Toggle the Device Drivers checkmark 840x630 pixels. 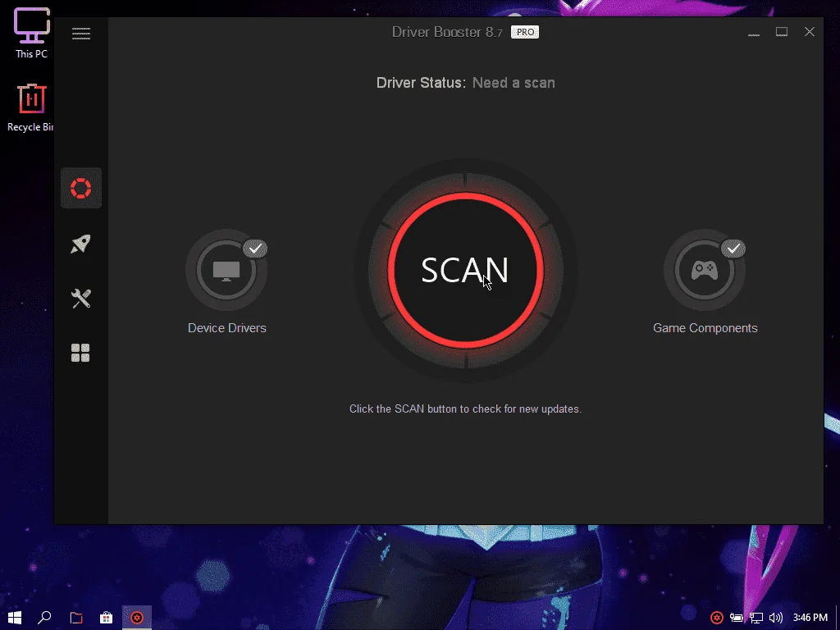pyautogui.click(x=256, y=249)
